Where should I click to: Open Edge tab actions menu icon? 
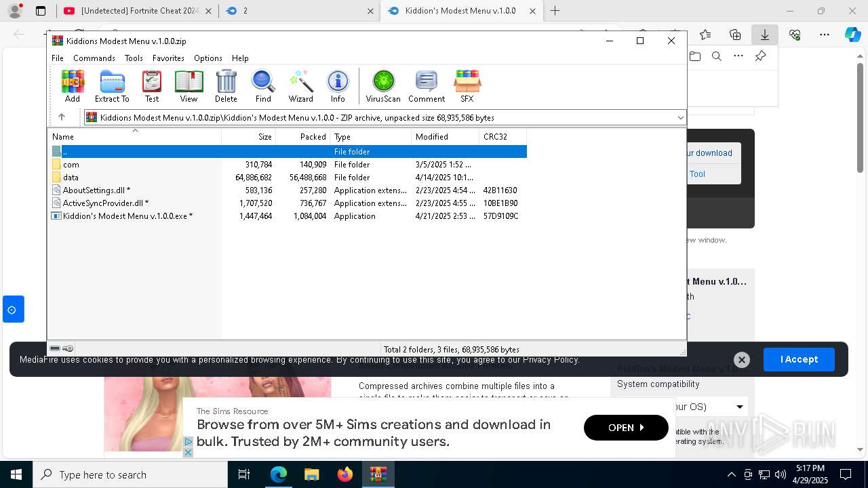coord(41,11)
